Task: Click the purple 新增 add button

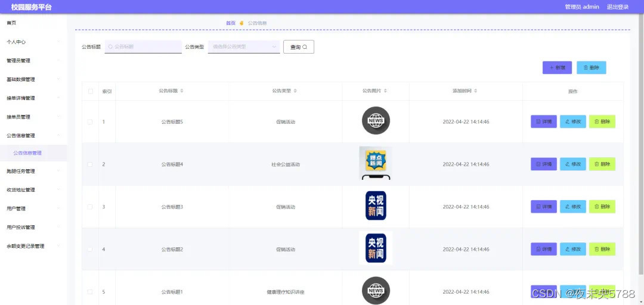Action: pyautogui.click(x=557, y=68)
